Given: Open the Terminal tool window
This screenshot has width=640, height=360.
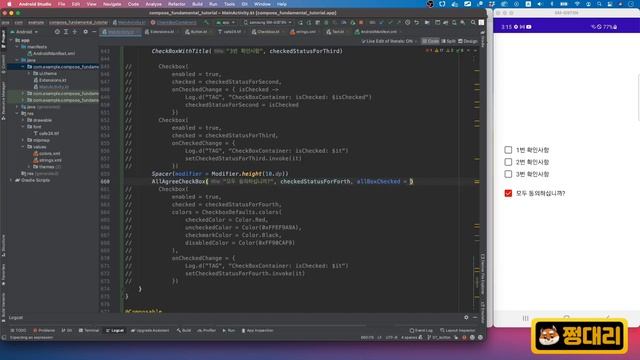Looking at the screenshot, I should 89,331.
